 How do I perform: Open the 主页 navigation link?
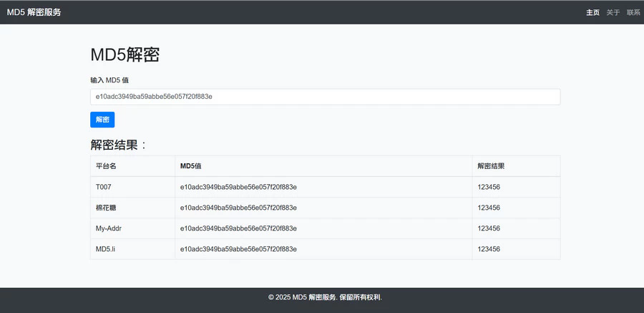point(592,12)
